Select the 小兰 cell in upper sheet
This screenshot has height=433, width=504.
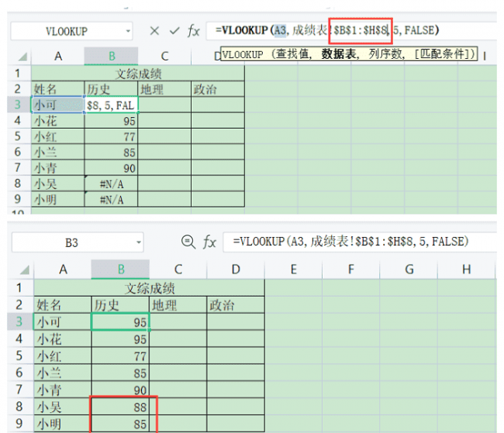pos(58,153)
